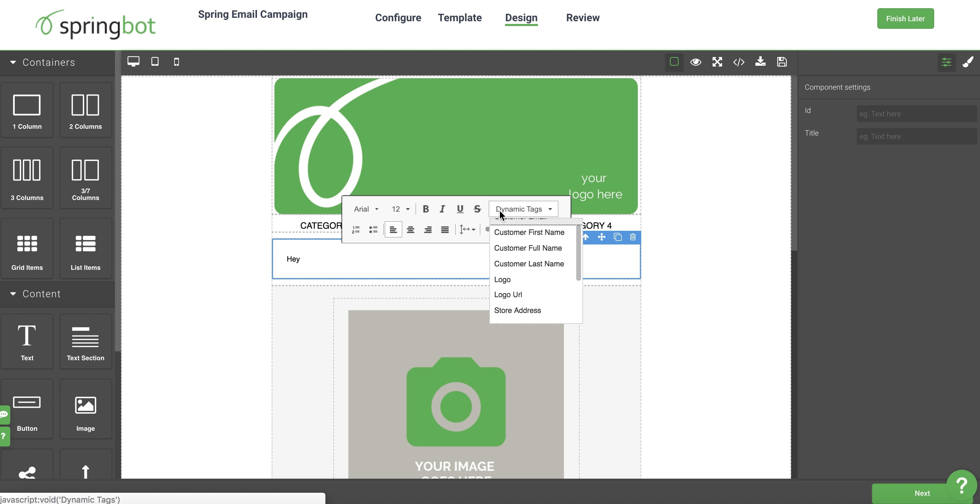This screenshot has height=504, width=980.
Task: Focus the component Id input field
Action: (x=916, y=114)
